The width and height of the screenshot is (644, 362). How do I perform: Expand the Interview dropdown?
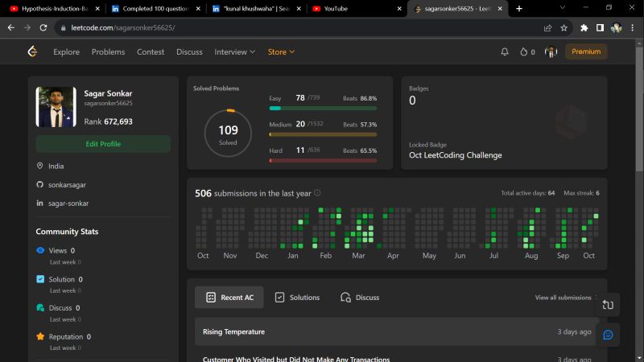[x=234, y=51]
